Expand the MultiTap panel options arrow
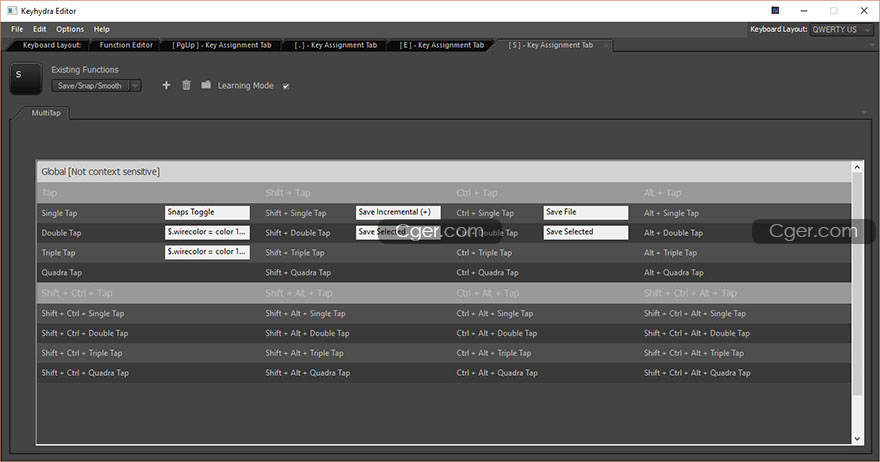Screen dimensions: 880x462 tap(864, 113)
